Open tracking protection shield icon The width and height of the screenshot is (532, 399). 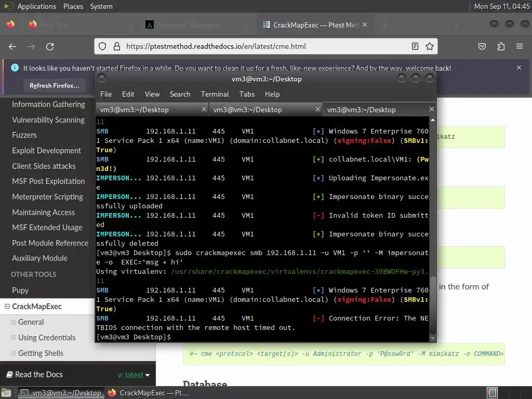coord(102,46)
